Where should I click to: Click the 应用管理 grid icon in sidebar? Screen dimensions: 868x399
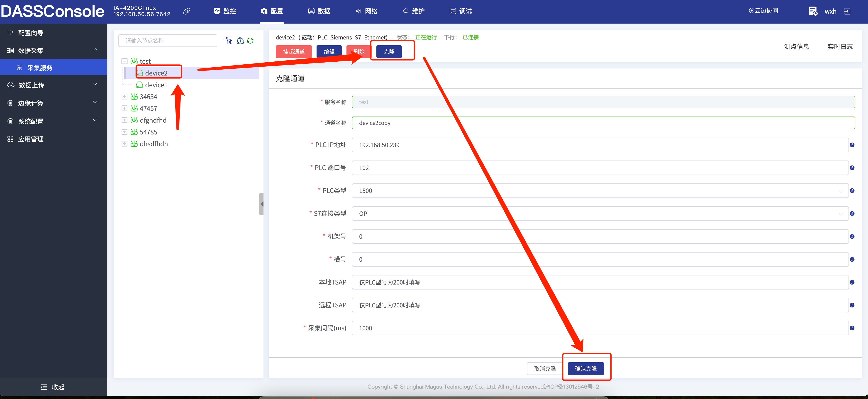[x=10, y=139]
